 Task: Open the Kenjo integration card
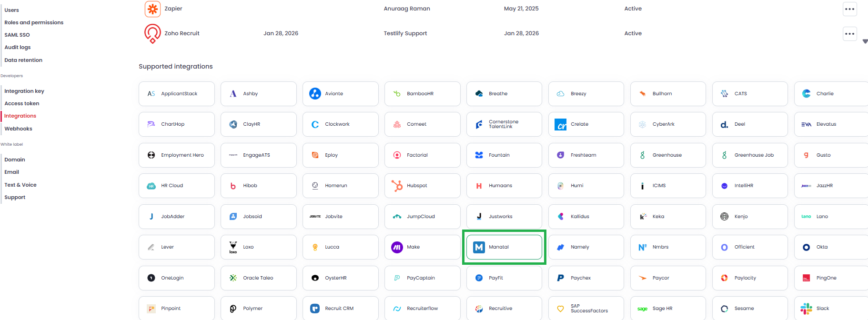click(x=750, y=217)
